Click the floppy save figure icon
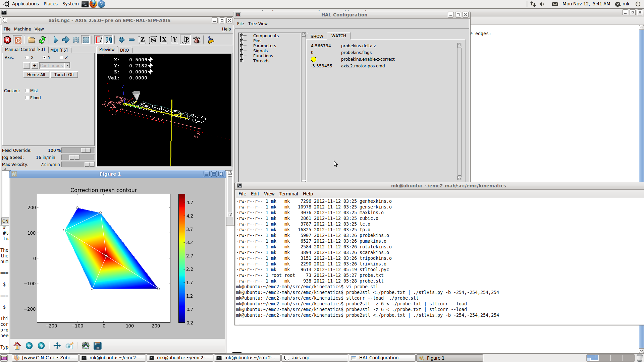 click(98, 346)
